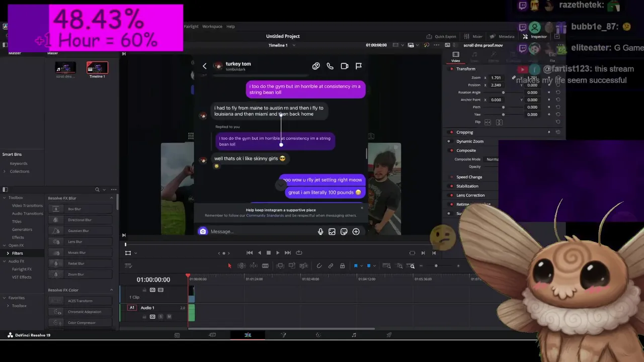Viewport: 644px width, 362px height.
Task: Open the Fairlight menu
Action: click(x=191, y=26)
